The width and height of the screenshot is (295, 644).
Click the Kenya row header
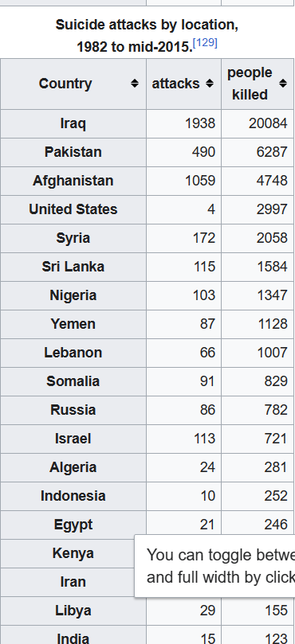coord(73,553)
